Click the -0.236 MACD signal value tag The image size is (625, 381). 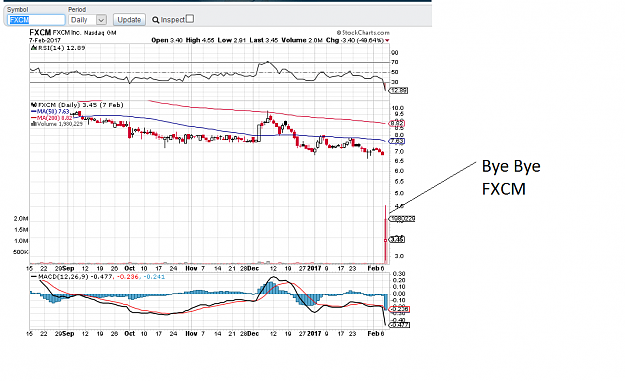399,309
